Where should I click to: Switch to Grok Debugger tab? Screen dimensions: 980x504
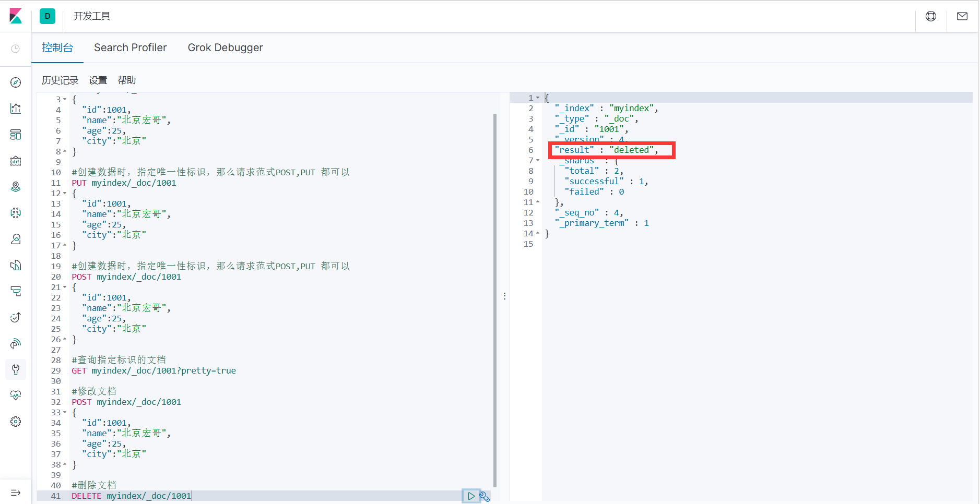coord(225,47)
